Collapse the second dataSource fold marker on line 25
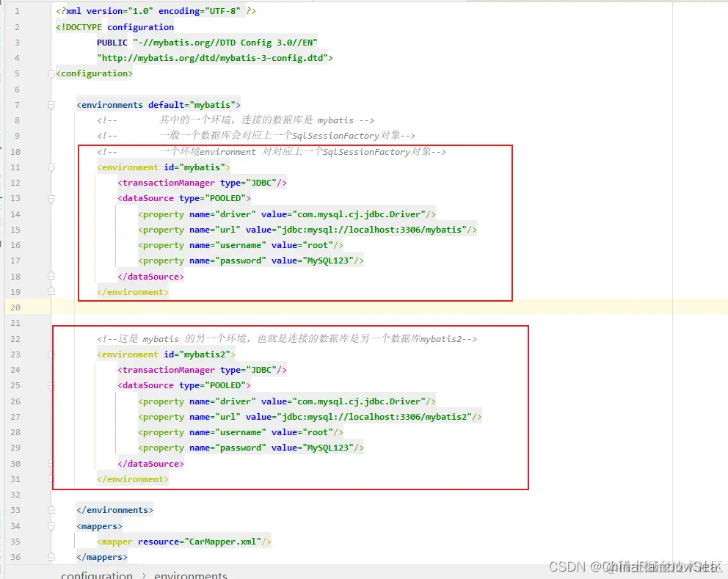728x579 pixels. (51, 386)
